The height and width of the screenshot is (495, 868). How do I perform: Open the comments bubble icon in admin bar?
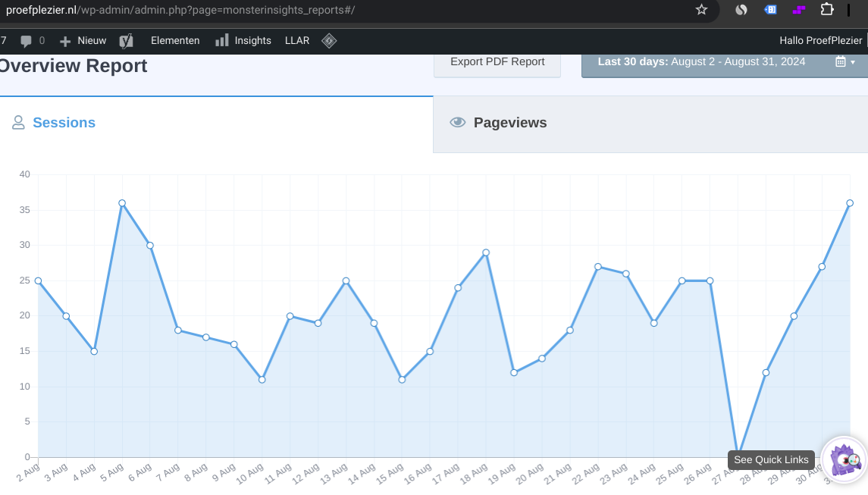coord(26,41)
